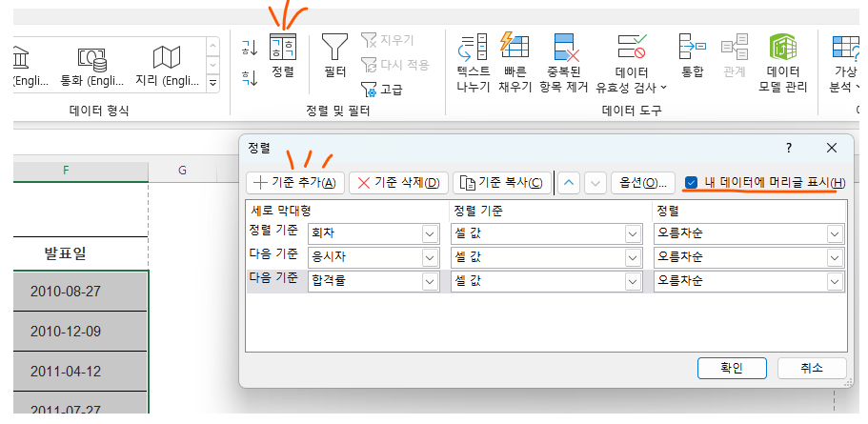868x424 pixels.
Task: Select the bank-icon data type
Action: (30, 67)
